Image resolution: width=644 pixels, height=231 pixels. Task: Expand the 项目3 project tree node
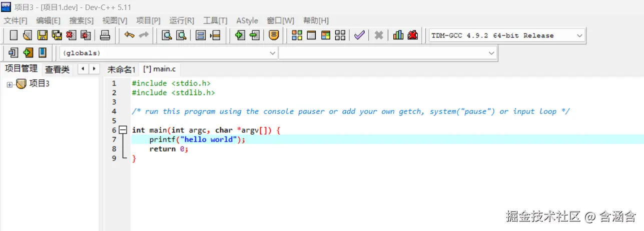[x=10, y=84]
